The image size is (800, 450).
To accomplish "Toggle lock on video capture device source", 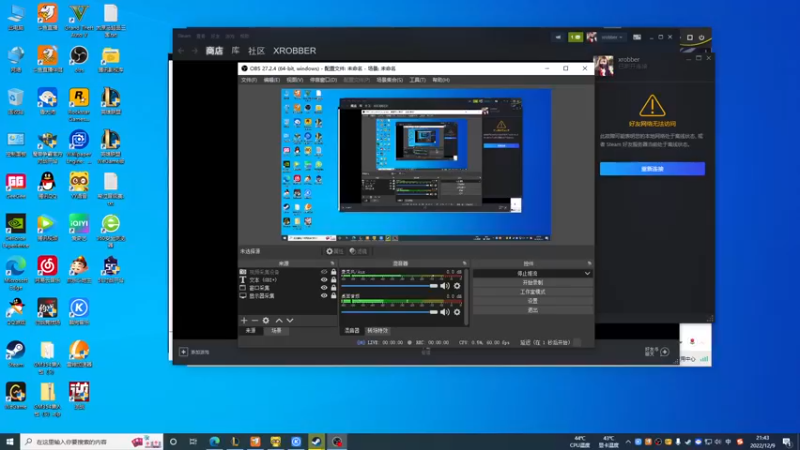I will [334, 272].
